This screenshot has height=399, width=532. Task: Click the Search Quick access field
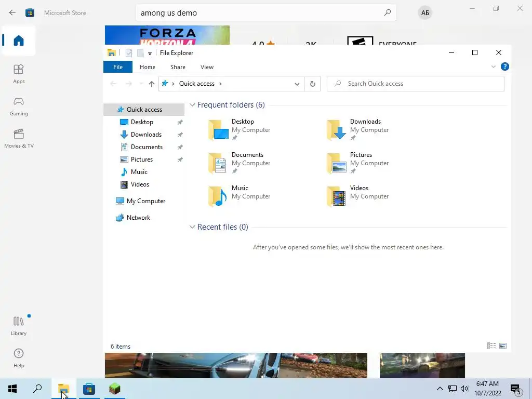coord(415,84)
